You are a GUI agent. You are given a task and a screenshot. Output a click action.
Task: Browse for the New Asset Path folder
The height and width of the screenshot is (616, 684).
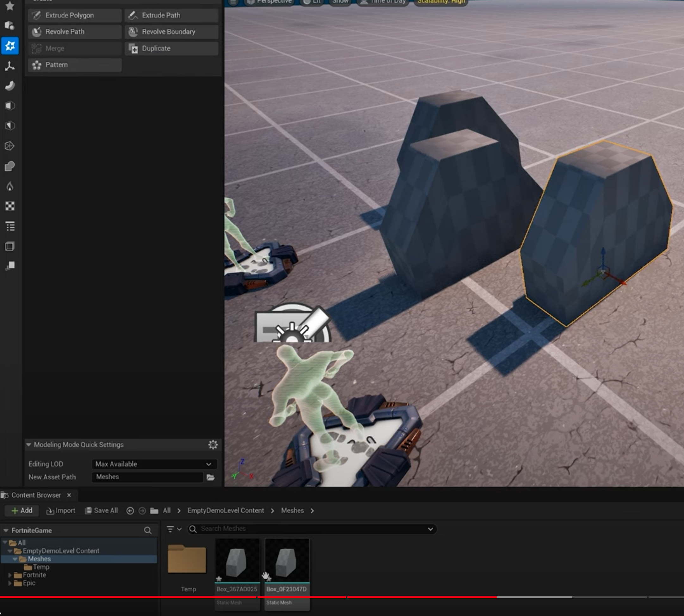pyautogui.click(x=211, y=477)
